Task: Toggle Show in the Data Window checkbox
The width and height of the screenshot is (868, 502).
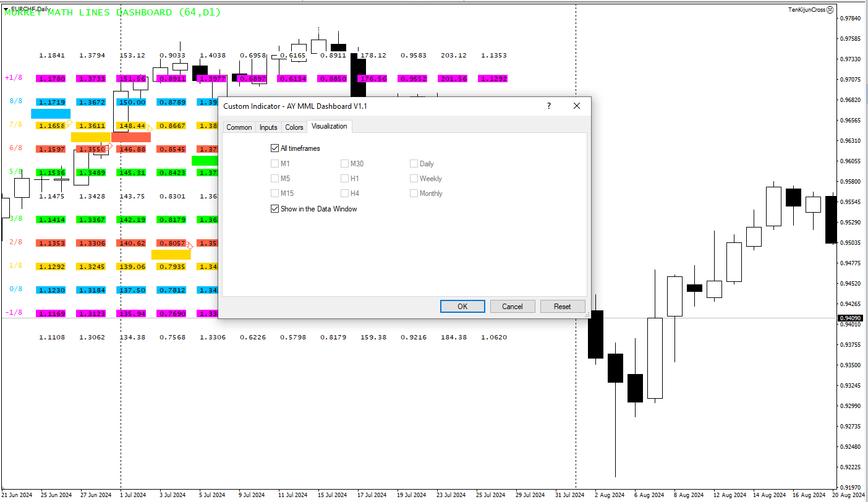Action: coord(275,209)
